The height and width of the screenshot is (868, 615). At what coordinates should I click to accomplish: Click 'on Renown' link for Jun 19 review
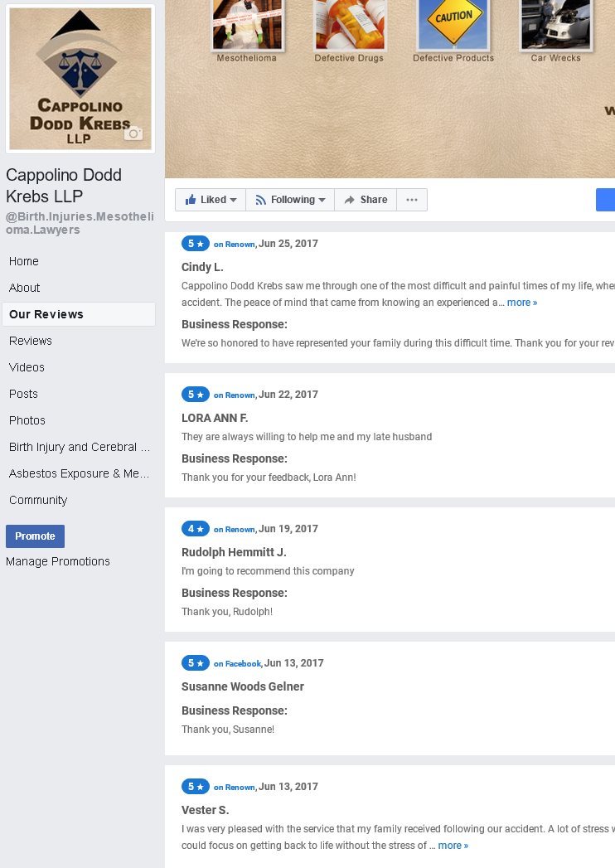(235, 530)
